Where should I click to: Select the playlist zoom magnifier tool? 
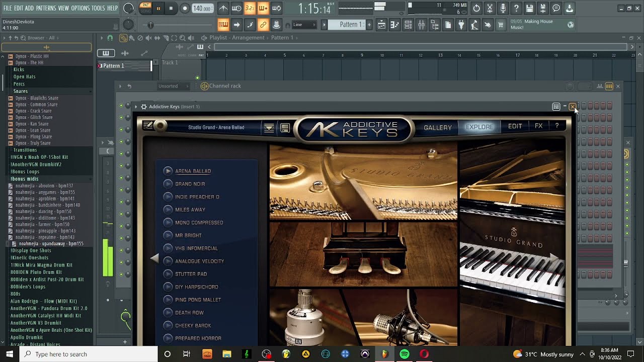(x=182, y=38)
